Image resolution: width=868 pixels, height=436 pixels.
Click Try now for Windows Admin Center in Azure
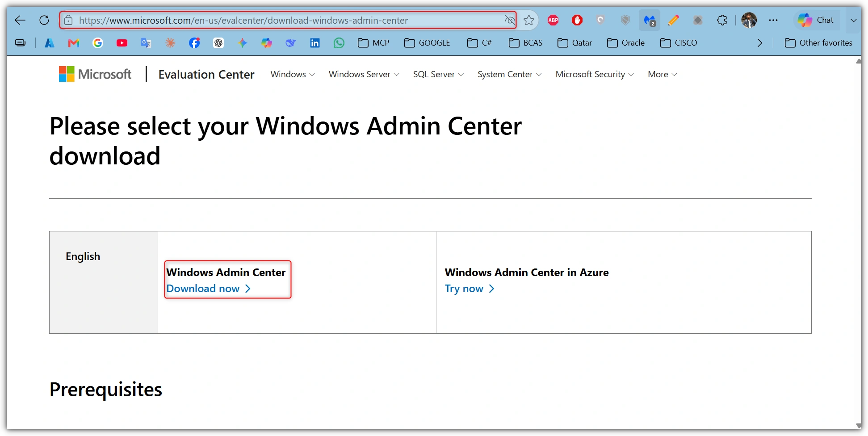pyautogui.click(x=470, y=289)
